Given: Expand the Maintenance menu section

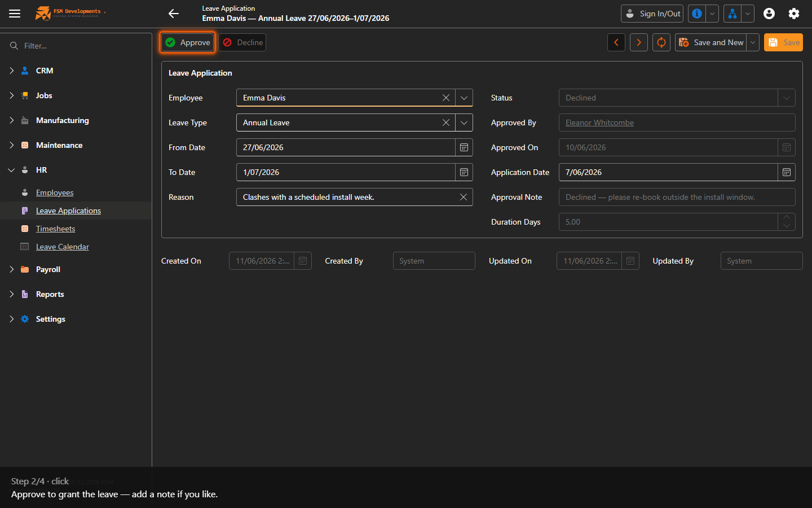Looking at the screenshot, I should 11,145.
